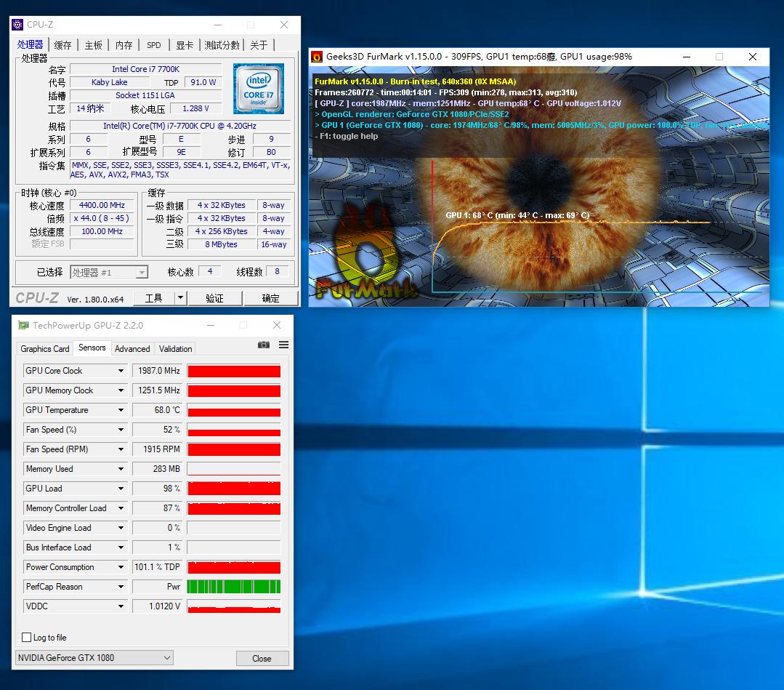Click CPU-Z bus speed 100.00 MHz field
The height and width of the screenshot is (690, 784).
tap(102, 231)
